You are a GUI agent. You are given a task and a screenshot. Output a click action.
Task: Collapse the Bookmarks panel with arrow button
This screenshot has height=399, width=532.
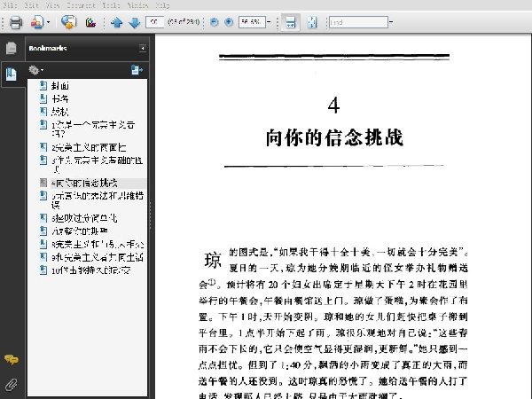143,48
